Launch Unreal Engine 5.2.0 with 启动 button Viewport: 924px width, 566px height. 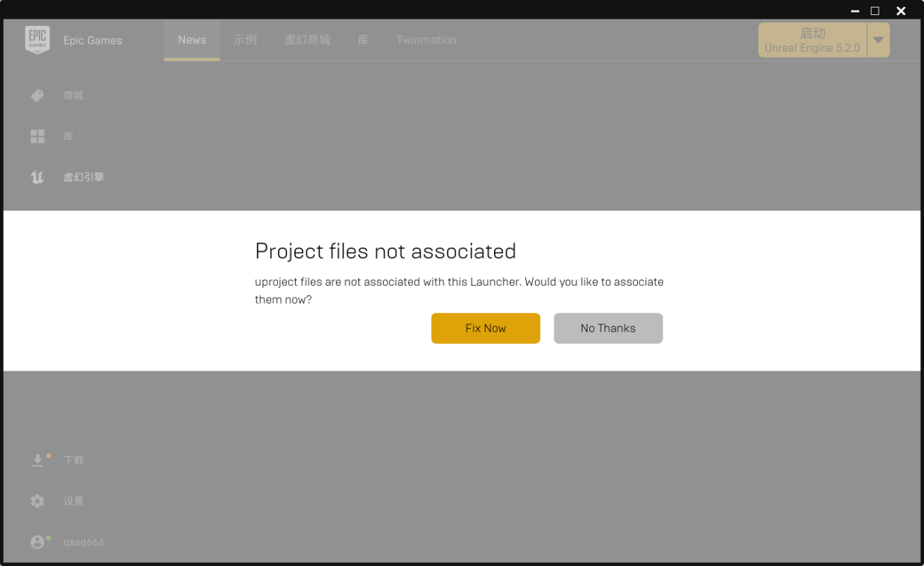[x=812, y=40]
